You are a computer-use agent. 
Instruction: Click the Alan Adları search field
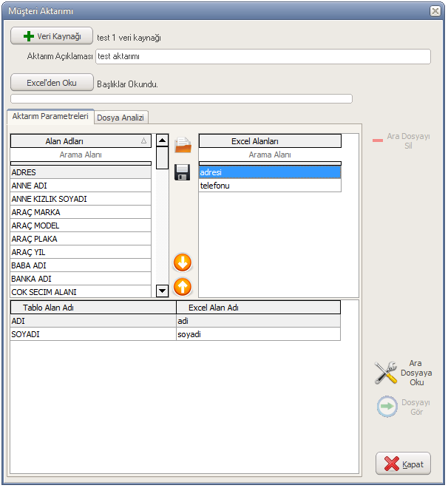click(x=81, y=155)
